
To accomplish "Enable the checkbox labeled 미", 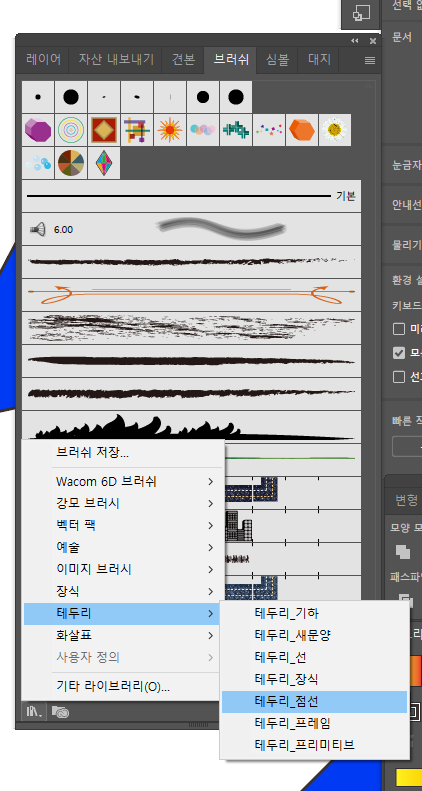I will pyautogui.click(x=399, y=329).
